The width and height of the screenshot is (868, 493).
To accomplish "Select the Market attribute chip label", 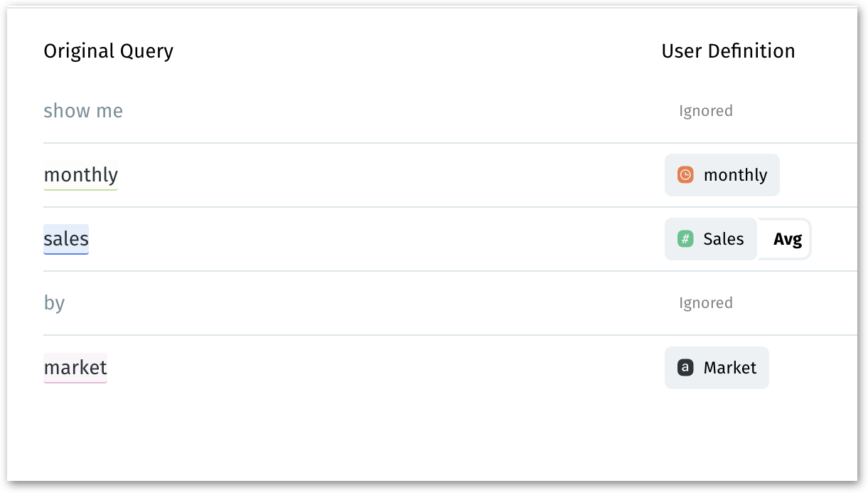I will pyautogui.click(x=729, y=368).
